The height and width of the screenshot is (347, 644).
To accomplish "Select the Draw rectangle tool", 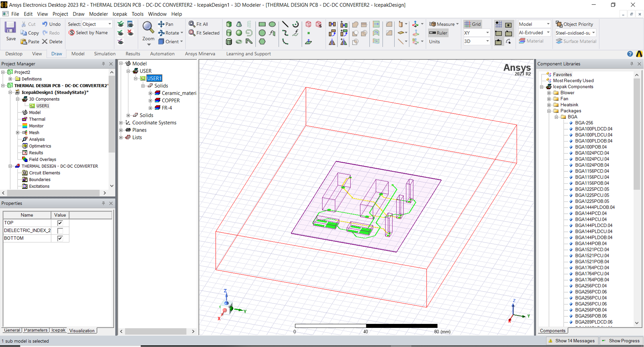I will click(262, 24).
